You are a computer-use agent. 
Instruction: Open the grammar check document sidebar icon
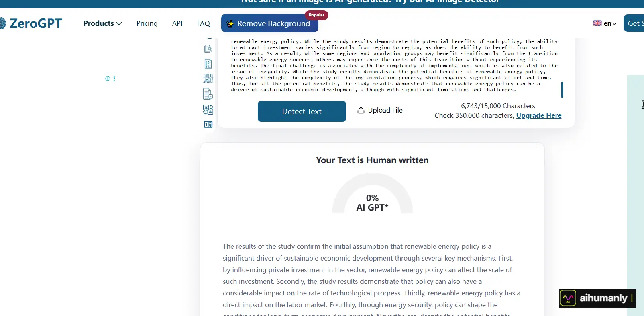(x=208, y=94)
